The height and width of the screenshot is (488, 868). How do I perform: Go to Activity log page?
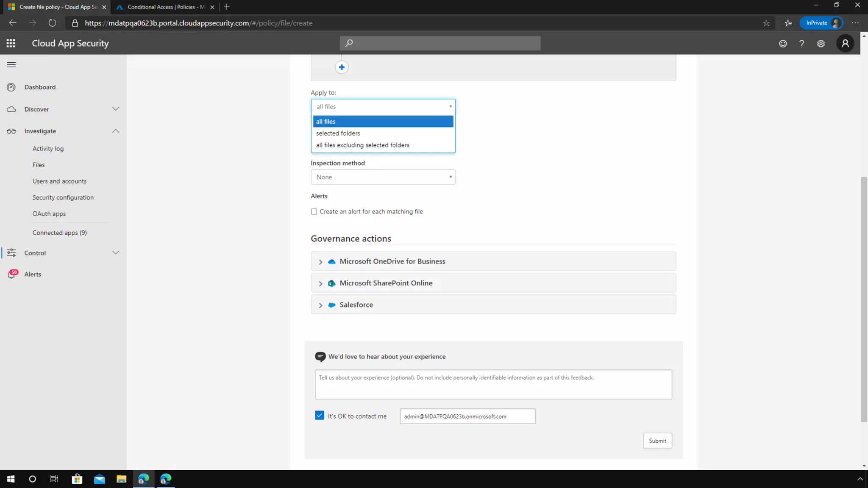click(x=48, y=149)
